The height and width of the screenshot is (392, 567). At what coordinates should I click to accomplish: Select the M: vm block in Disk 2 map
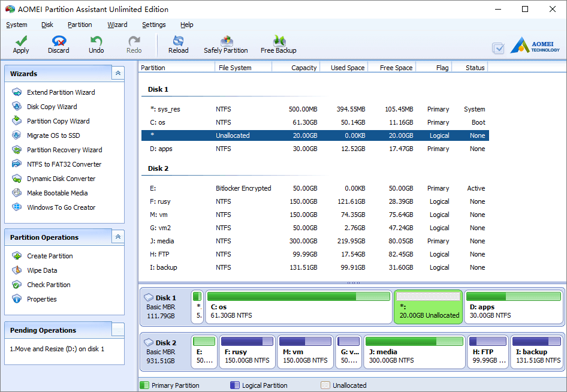[305, 352]
